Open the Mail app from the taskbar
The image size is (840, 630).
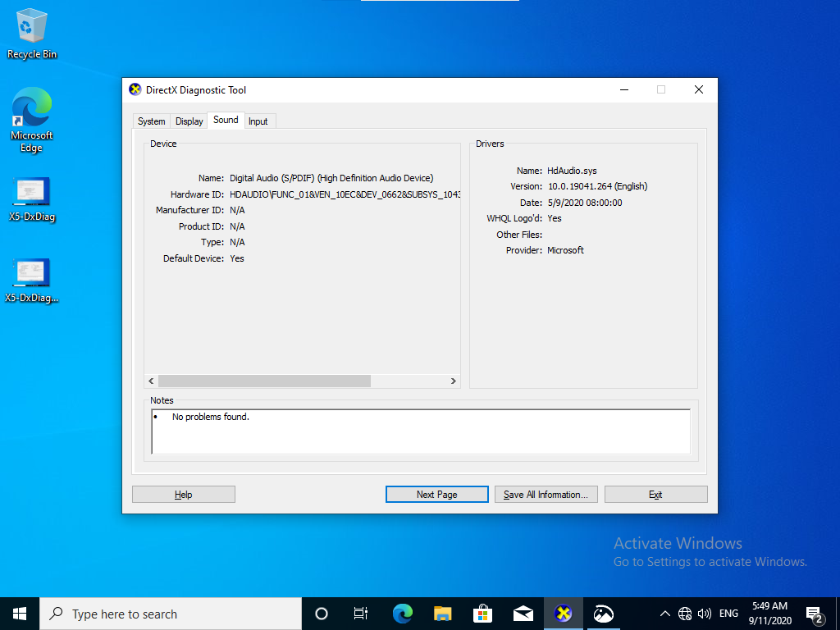[x=523, y=614]
